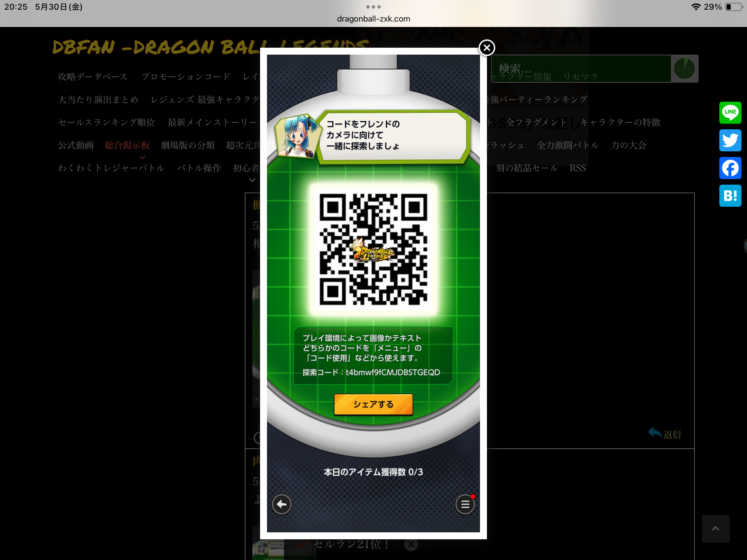Share page via LINE icon

click(730, 113)
